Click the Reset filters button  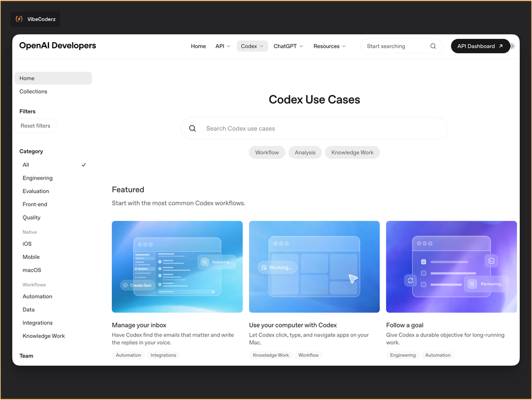[x=36, y=126]
